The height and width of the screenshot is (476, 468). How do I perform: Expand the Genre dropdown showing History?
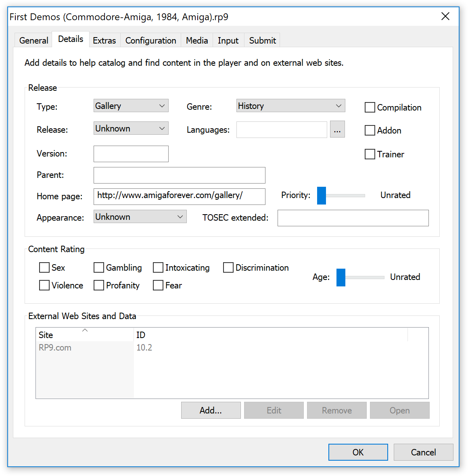pos(290,106)
